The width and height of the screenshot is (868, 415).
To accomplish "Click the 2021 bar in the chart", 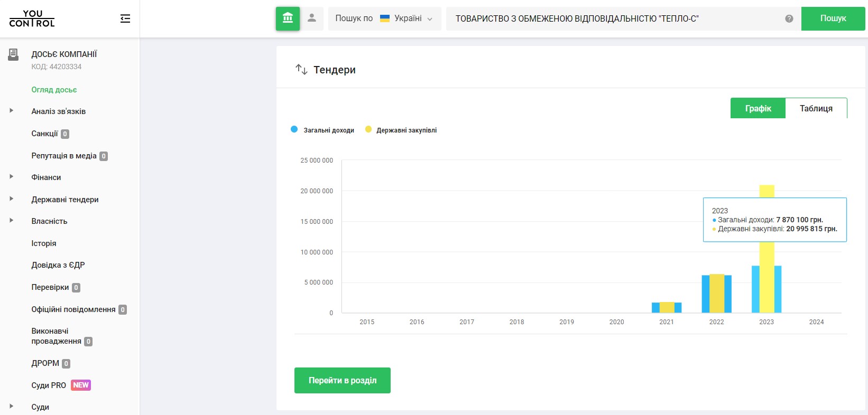I will pos(667,307).
